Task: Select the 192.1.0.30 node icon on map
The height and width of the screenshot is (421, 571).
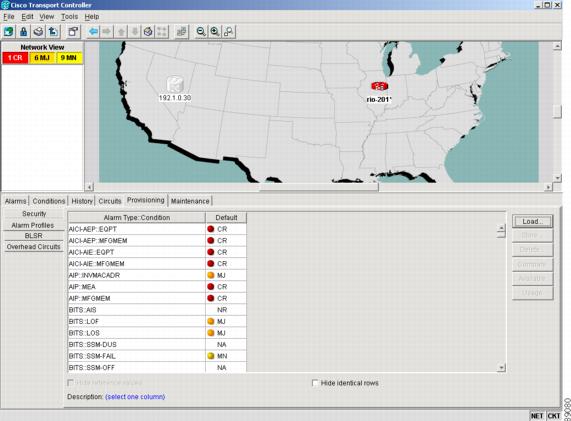Action: click(x=175, y=84)
